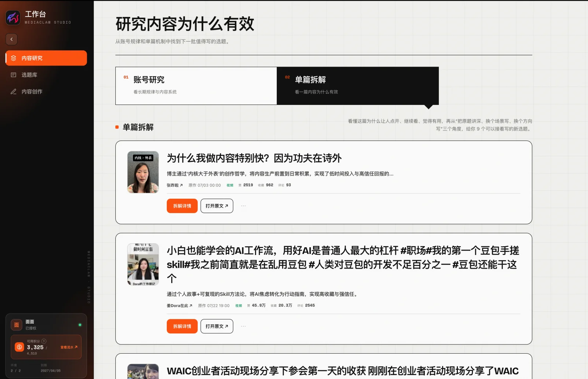The height and width of the screenshot is (379, 588).
Task: Click the help icon beside 可用积分
Action: [x=44, y=341]
